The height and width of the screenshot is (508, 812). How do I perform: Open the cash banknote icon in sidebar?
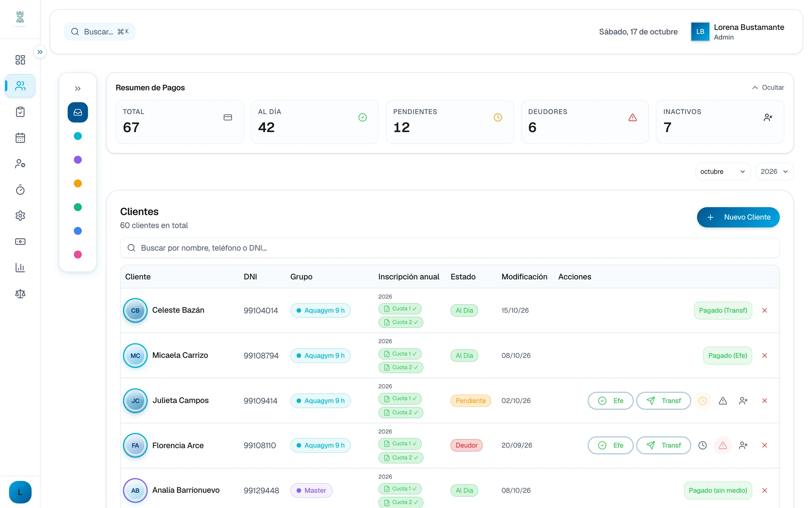coord(20,242)
